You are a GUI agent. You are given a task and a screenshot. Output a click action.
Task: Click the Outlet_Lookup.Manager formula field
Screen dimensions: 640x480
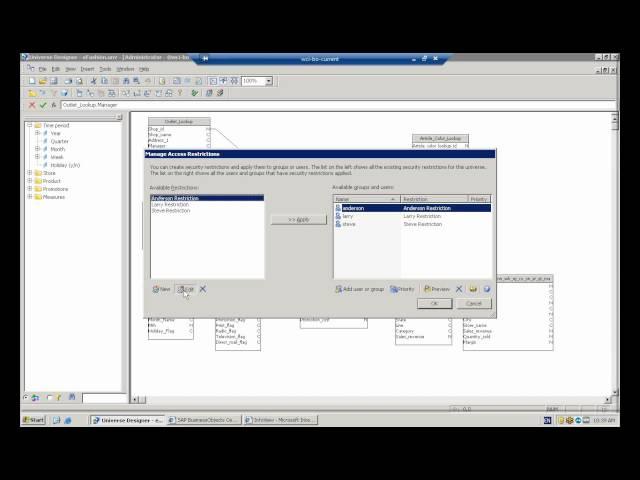(x=338, y=105)
